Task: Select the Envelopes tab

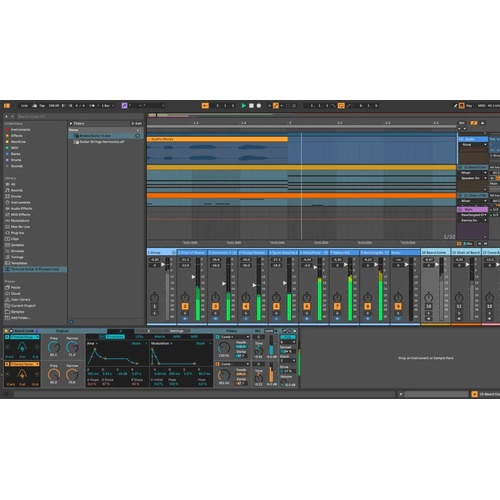Action: 115,337
